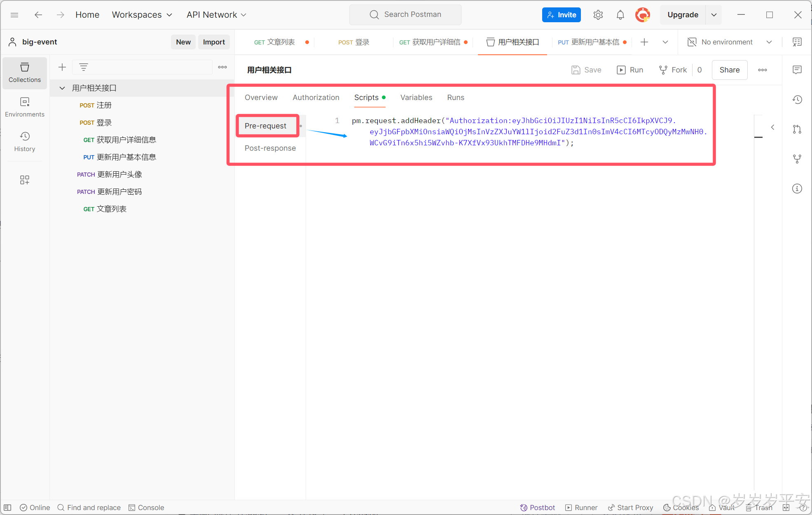Open collection more actions dots beside Share

coord(763,70)
